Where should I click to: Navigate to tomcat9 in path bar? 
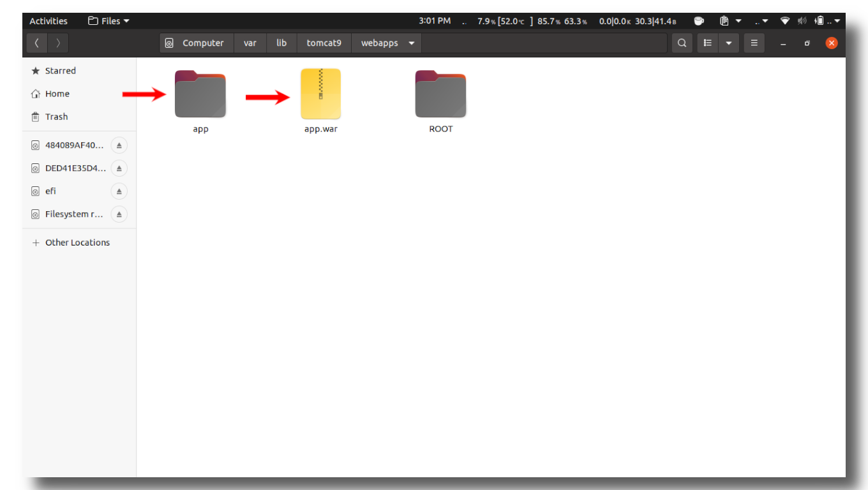[324, 43]
